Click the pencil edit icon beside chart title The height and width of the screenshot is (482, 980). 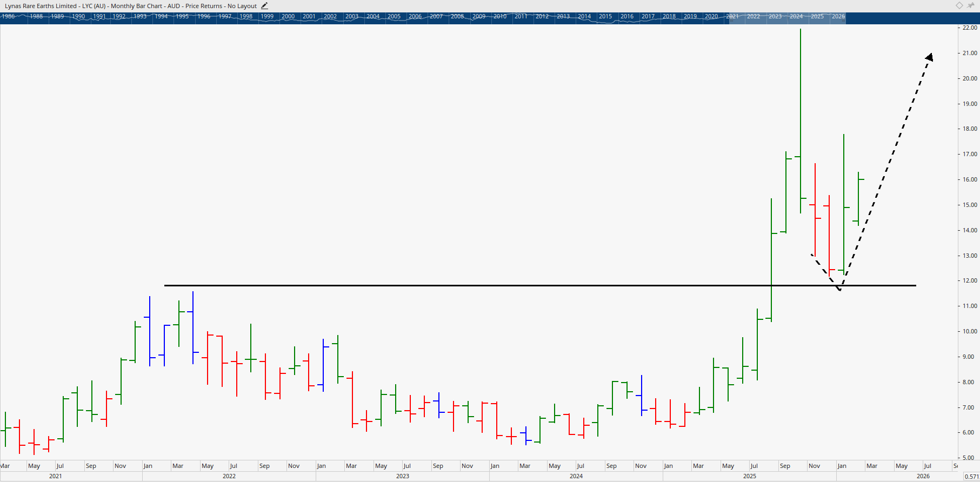264,6
